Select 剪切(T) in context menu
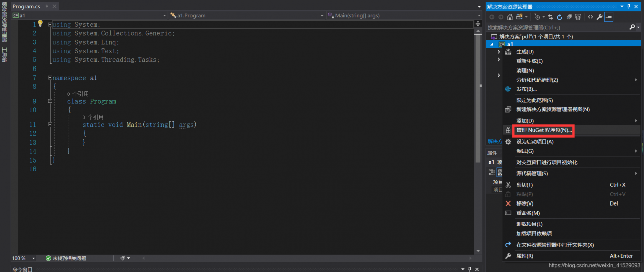This screenshot has width=644, height=272. pyautogui.click(x=572, y=185)
